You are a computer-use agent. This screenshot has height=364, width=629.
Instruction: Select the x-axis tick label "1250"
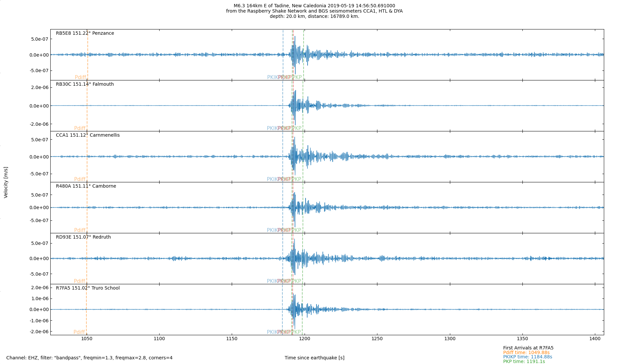pyautogui.click(x=377, y=339)
